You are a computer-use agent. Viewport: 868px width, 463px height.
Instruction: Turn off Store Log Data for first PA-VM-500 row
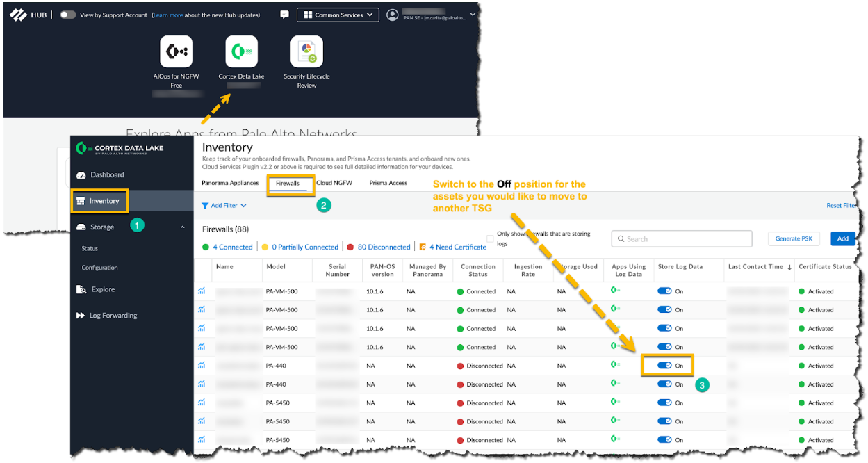tap(664, 291)
